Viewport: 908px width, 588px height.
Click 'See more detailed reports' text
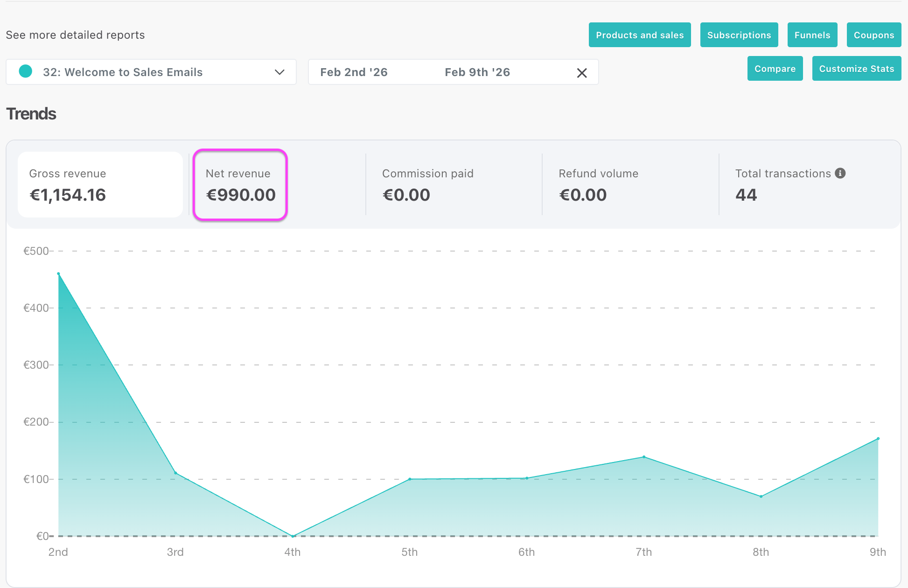[75, 35]
